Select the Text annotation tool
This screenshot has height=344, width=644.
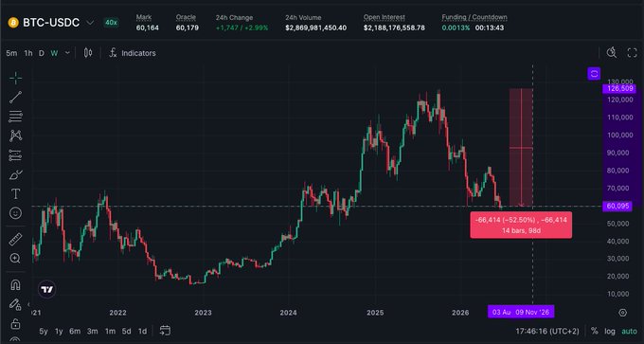(x=15, y=193)
